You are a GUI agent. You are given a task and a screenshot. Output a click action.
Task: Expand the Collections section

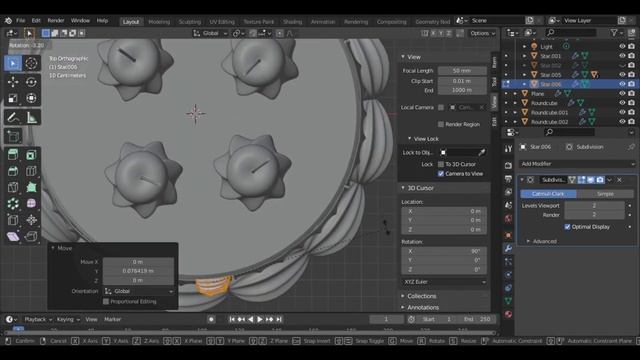[403, 296]
